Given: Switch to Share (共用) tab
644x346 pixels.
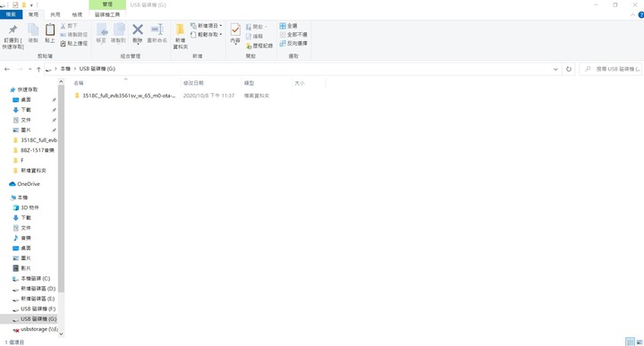Looking at the screenshot, I should point(55,15).
